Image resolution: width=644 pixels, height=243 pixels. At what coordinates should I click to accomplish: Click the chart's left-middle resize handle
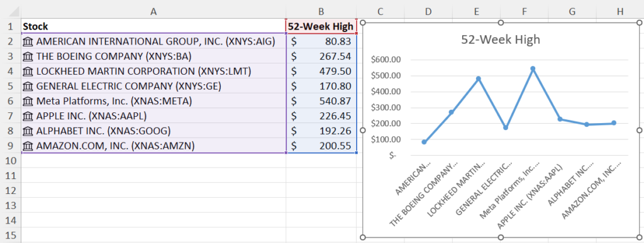point(362,130)
